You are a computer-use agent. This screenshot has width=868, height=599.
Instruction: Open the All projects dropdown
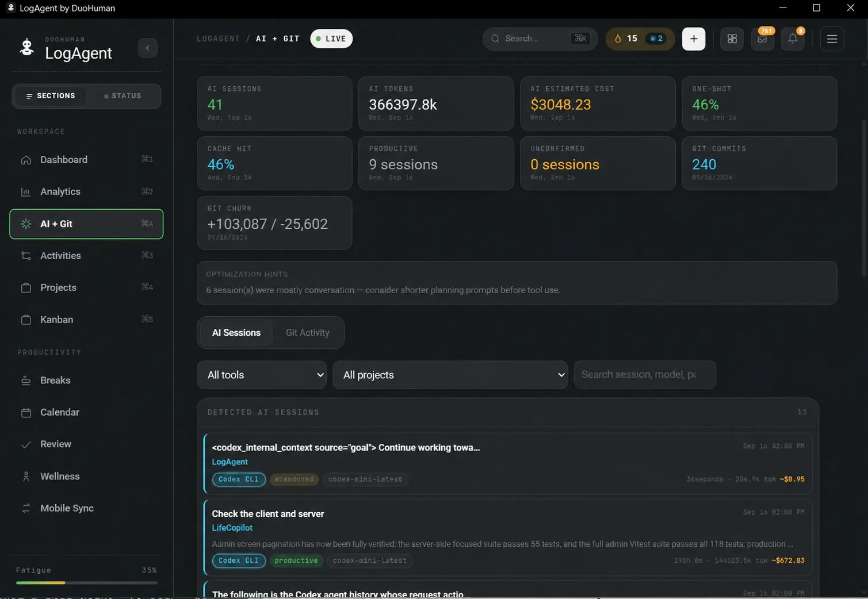pyautogui.click(x=450, y=375)
